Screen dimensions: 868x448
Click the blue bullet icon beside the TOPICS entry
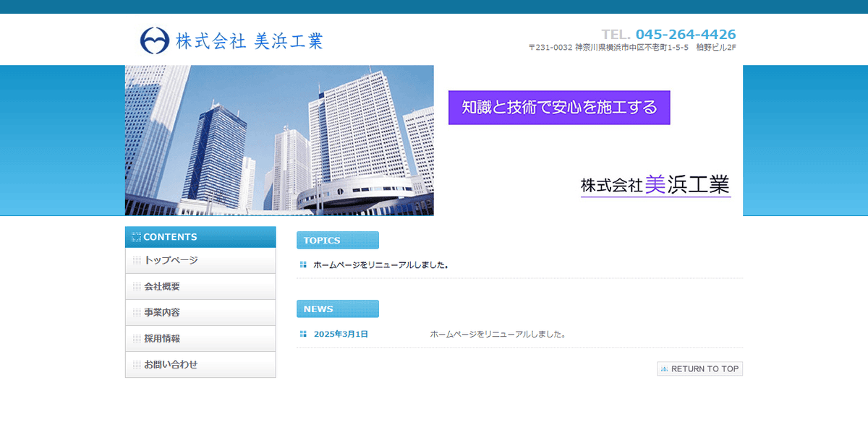tap(302, 264)
